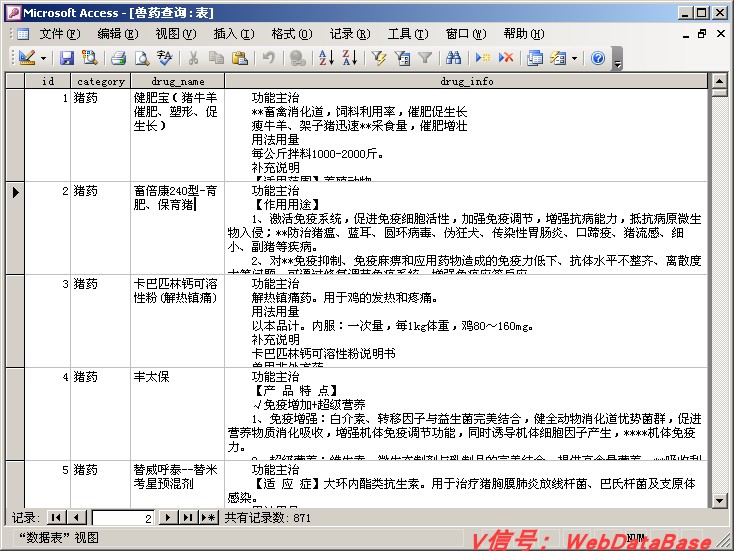Click the New Record toolbar icon
The height and width of the screenshot is (551, 734).
[x=482, y=58]
